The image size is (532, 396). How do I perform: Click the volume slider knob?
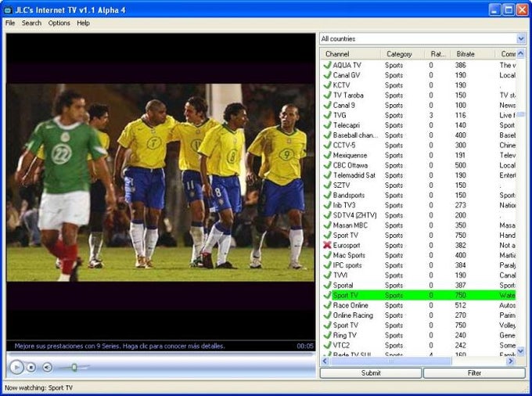coord(74,367)
